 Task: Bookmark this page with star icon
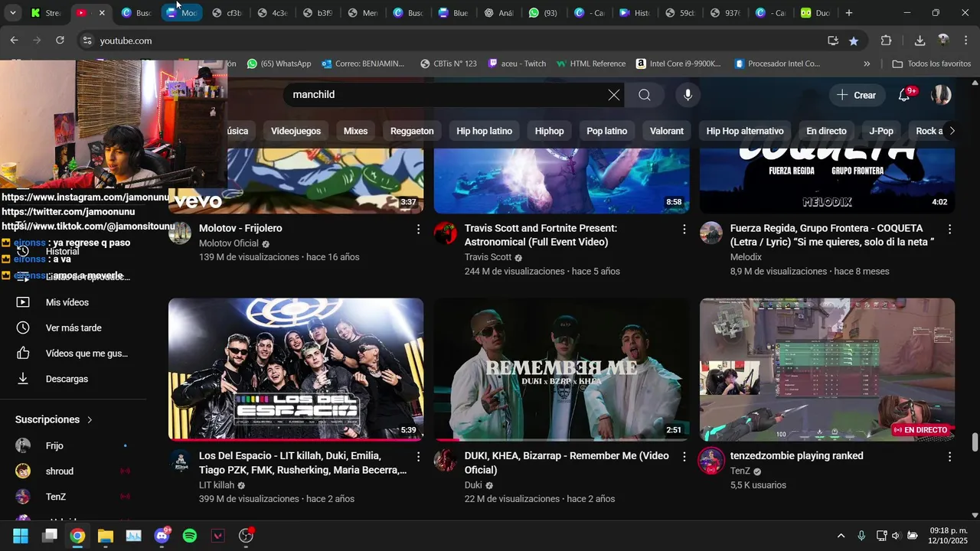pos(854,41)
